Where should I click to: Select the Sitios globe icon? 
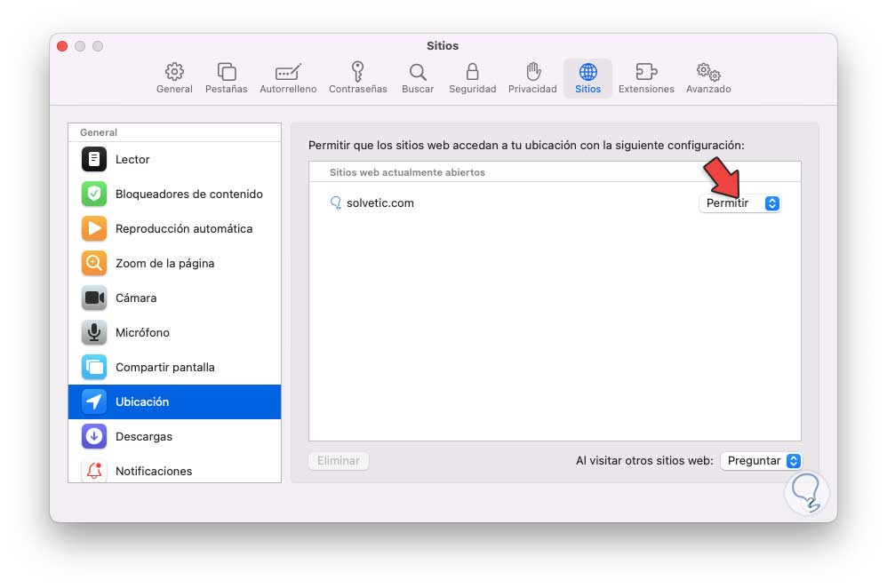[587, 72]
